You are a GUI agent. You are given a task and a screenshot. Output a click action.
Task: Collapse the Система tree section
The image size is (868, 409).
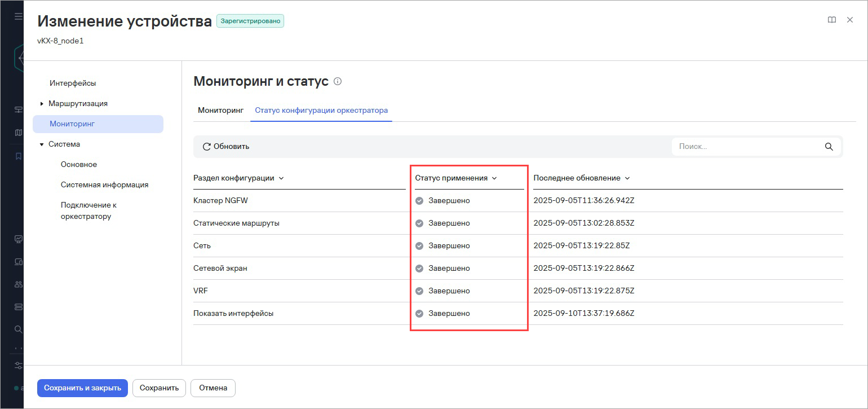tap(42, 144)
